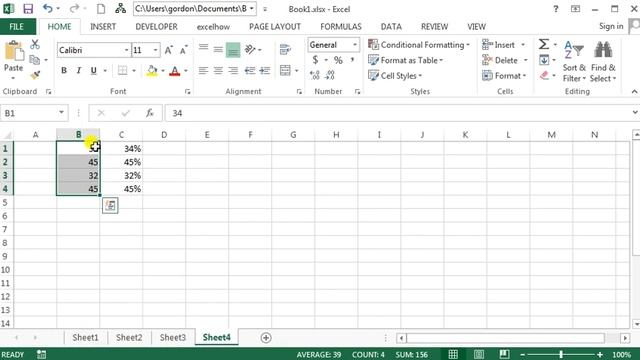Apply the red font color A

pos(175,71)
